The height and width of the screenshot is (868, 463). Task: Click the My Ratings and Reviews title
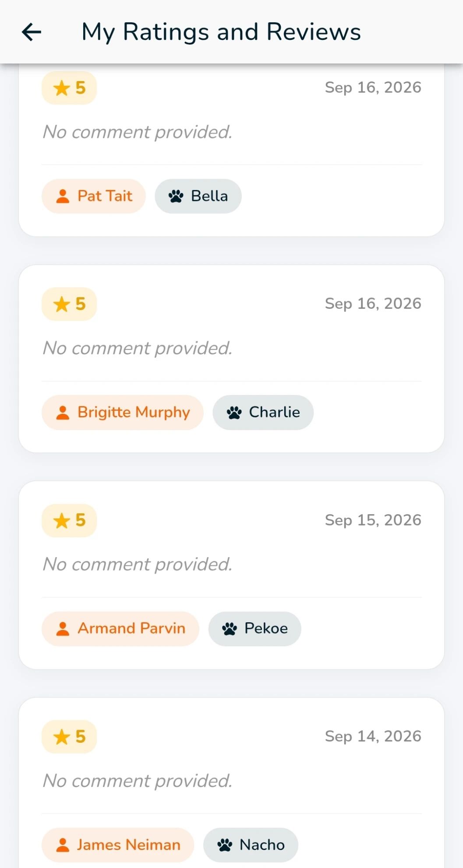click(221, 32)
